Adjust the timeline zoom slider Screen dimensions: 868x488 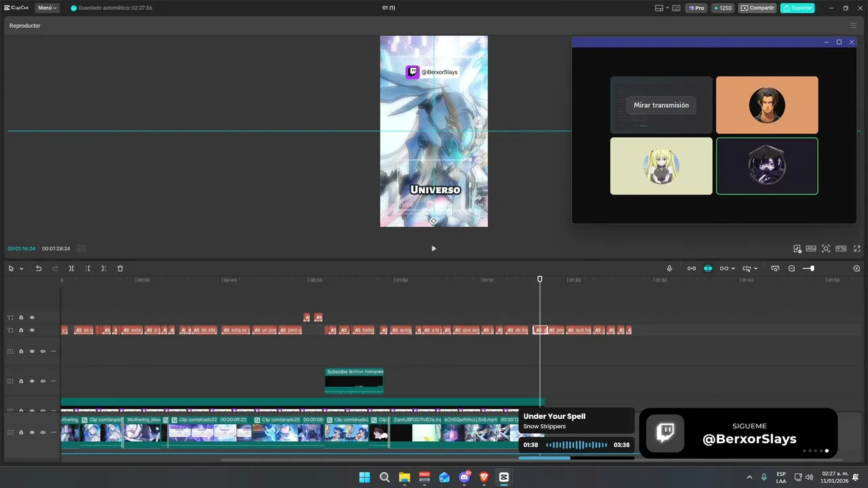pos(811,268)
